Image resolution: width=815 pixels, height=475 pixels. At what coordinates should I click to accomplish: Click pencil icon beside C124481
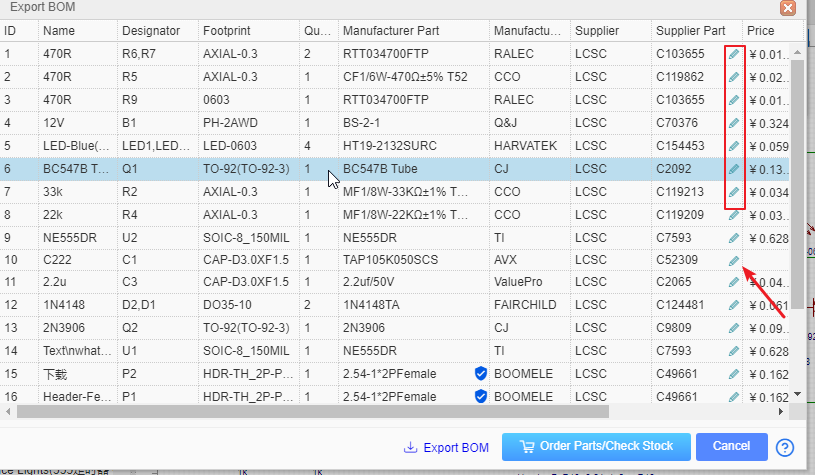[734, 305]
